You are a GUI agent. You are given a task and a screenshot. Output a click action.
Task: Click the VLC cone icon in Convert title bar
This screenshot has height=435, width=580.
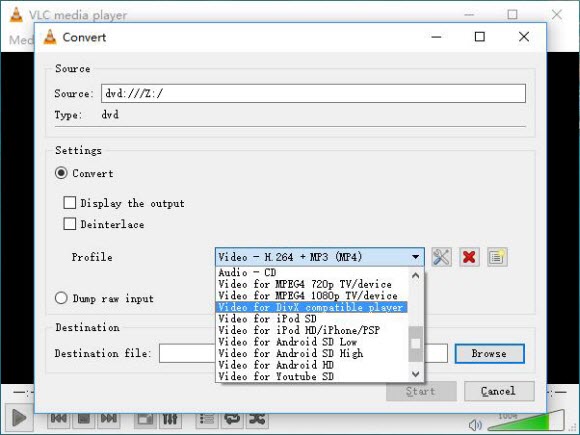(x=50, y=37)
